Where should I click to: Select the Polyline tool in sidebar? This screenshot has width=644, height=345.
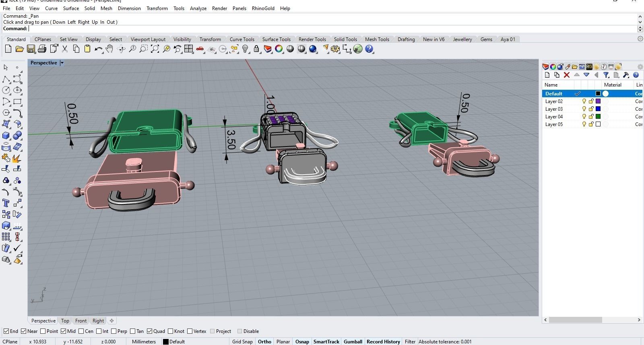coord(6,79)
